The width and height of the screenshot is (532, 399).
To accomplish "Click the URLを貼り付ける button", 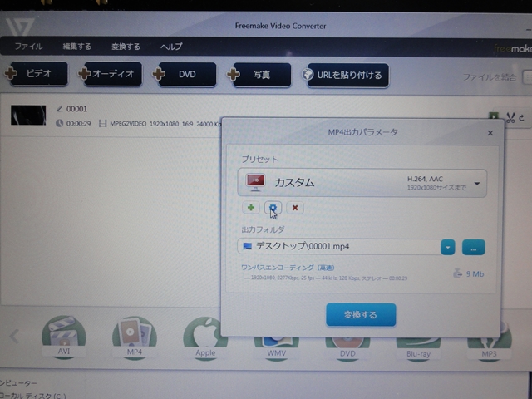I will (x=346, y=75).
